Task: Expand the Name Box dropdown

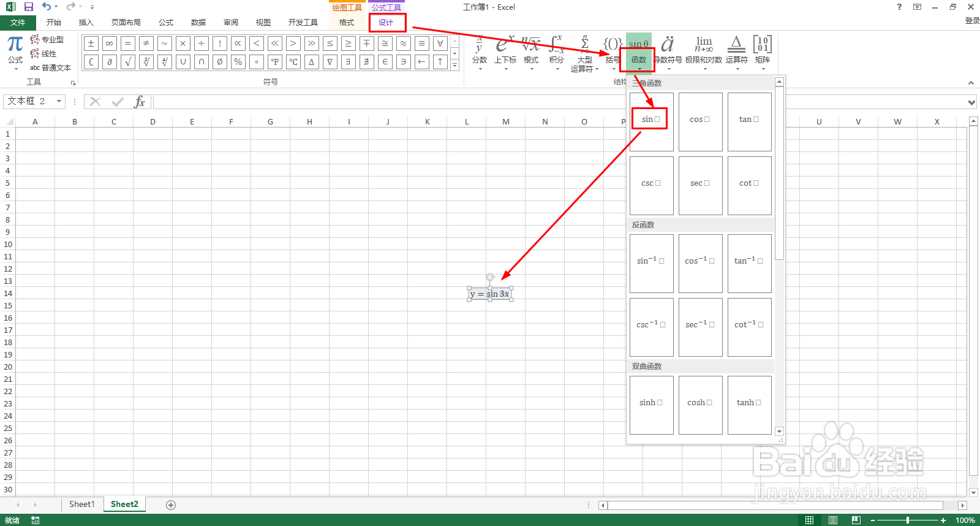Action: click(59, 101)
